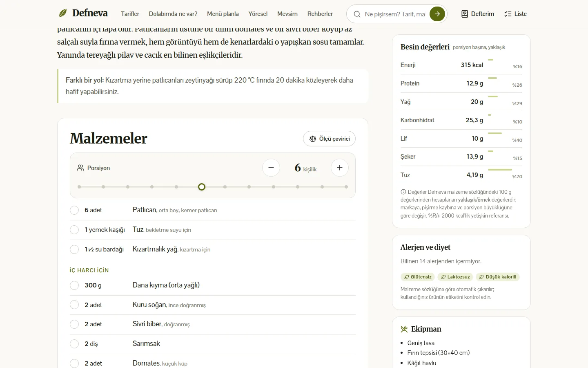Increase portion with plus button
Screen dimensions: 588x368
point(340,168)
